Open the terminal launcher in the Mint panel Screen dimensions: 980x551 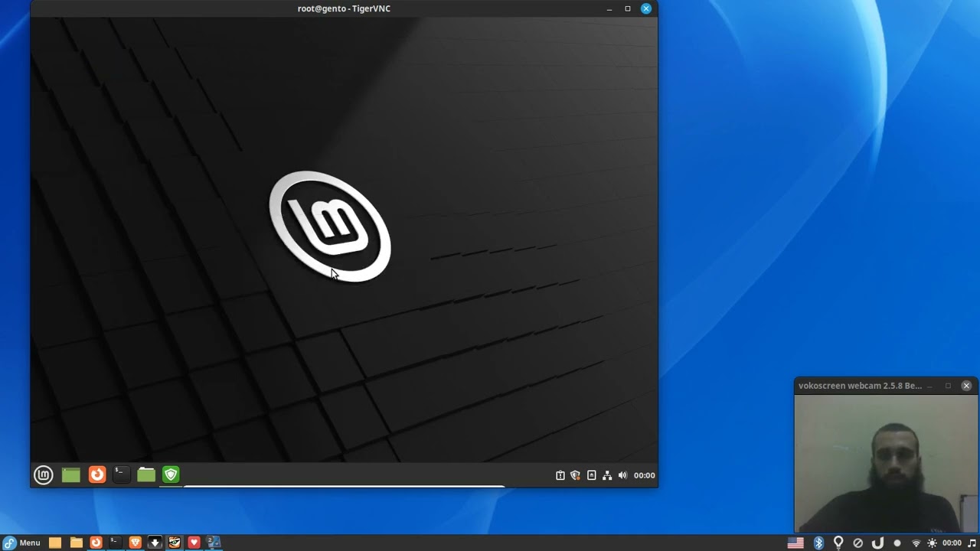121,475
